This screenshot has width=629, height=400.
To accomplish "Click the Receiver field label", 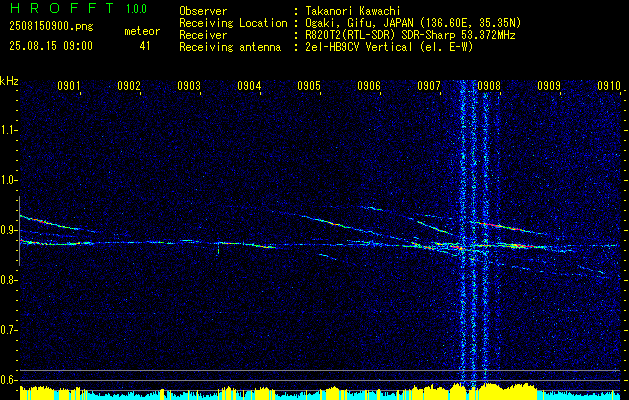I will coord(203,35).
